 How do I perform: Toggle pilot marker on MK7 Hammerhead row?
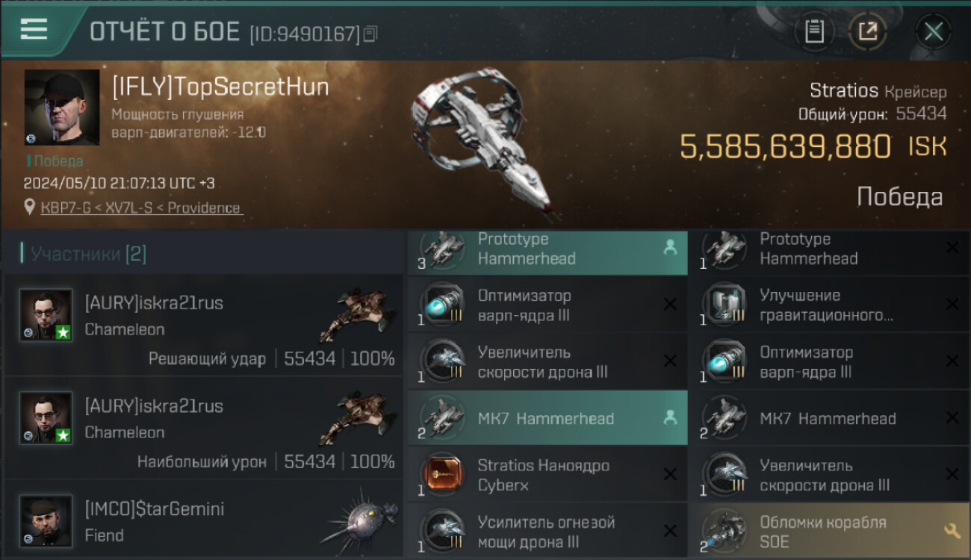670,418
